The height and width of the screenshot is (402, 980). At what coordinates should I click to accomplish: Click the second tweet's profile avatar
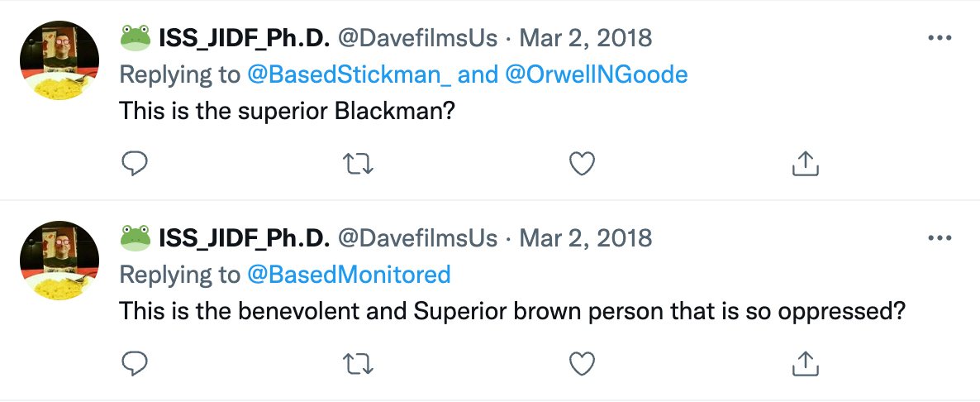tap(59, 261)
